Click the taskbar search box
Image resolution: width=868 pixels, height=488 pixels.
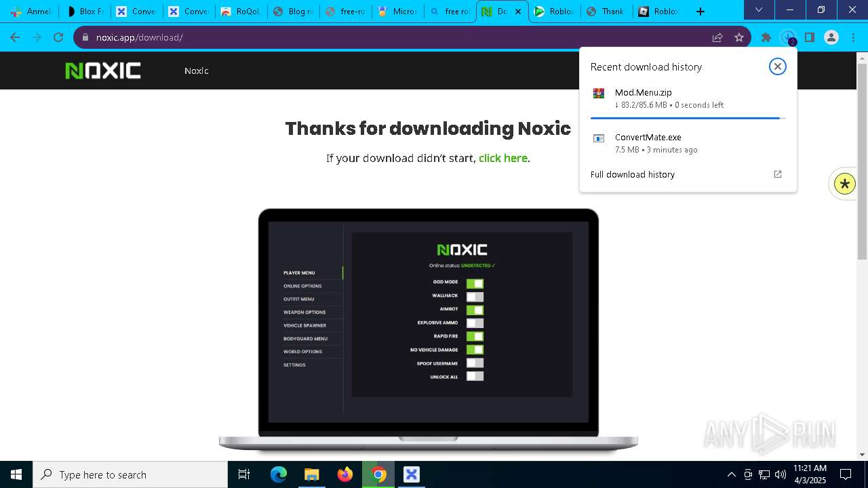point(130,474)
